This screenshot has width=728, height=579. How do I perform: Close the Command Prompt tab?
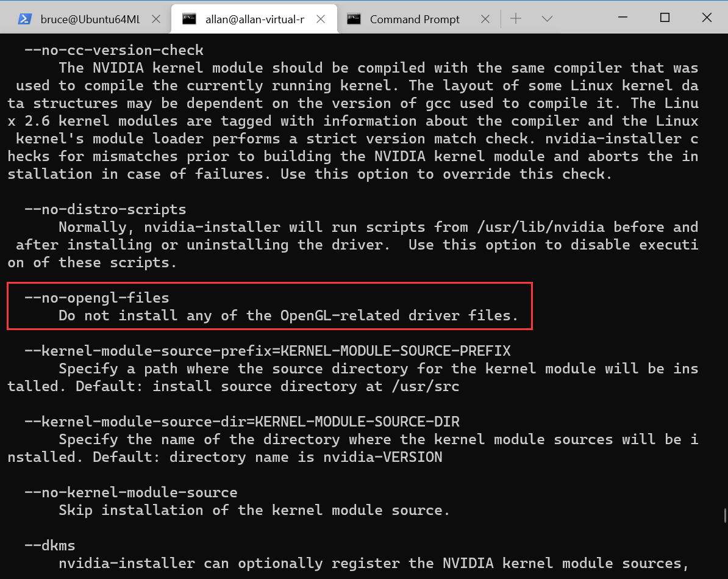tap(485, 19)
